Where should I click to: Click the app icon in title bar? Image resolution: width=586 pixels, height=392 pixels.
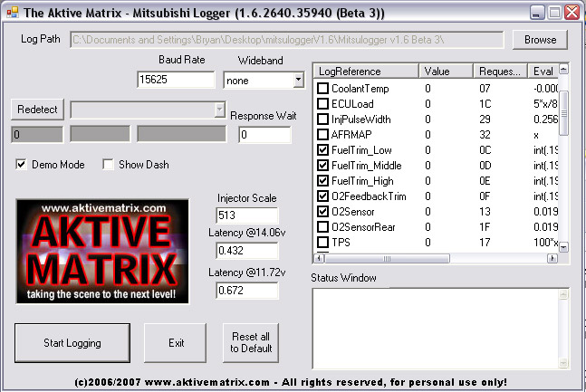(13, 13)
